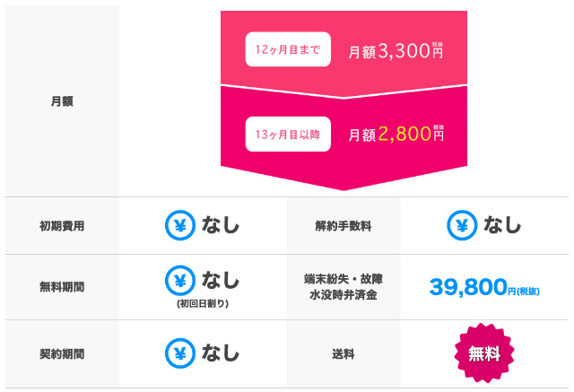Click the 無料期間 label cell

point(62,286)
